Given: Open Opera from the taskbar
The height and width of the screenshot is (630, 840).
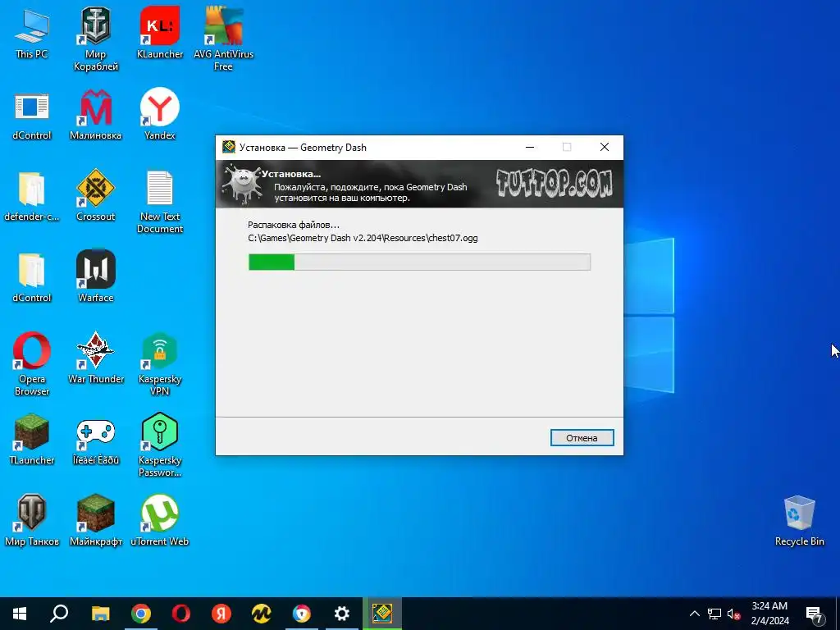Looking at the screenshot, I should [x=181, y=614].
